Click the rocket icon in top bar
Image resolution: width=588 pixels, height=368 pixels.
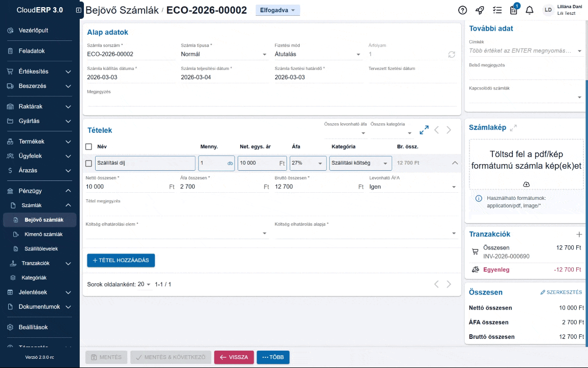[x=480, y=10]
